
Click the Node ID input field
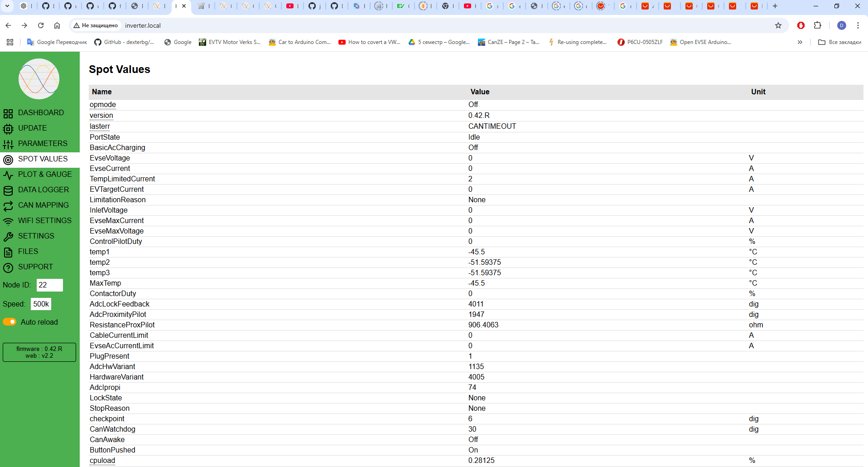coord(49,285)
